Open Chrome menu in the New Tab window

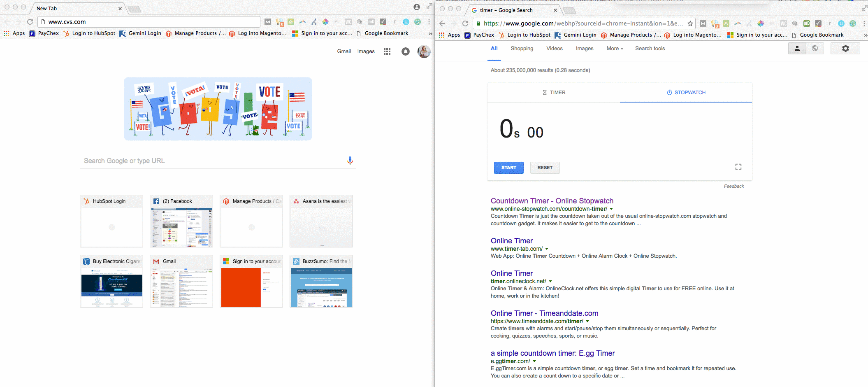pyautogui.click(x=429, y=22)
